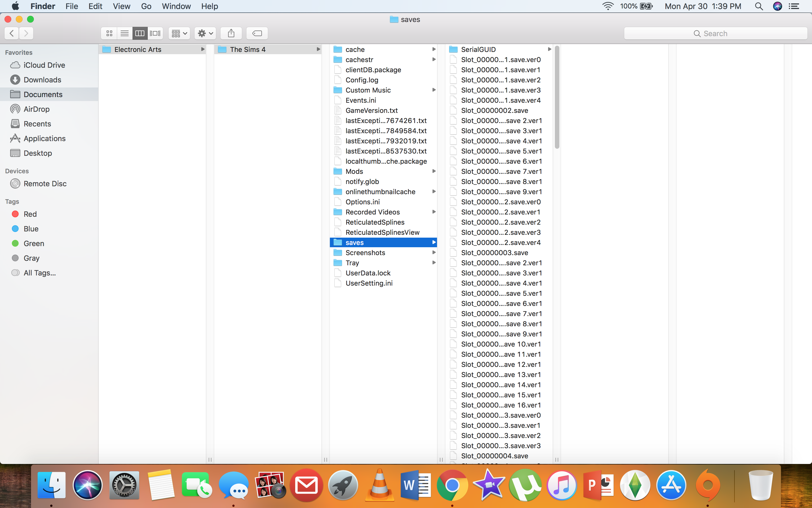Select the Recorded Videos folder
812x508 pixels.
pyautogui.click(x=383, y=212)
